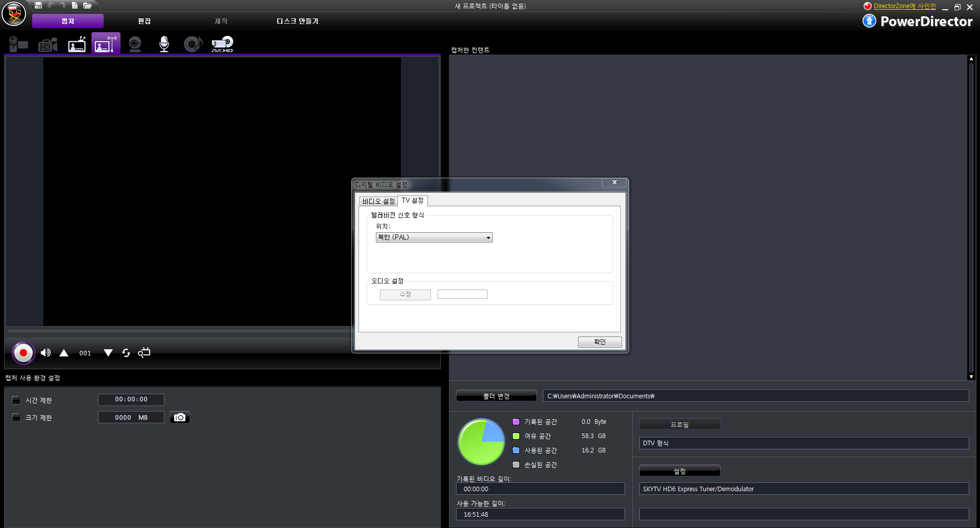Viewport: 980px width, 528px height.
Task: Click the Save project icon
Action: click(x=38, y=6)
